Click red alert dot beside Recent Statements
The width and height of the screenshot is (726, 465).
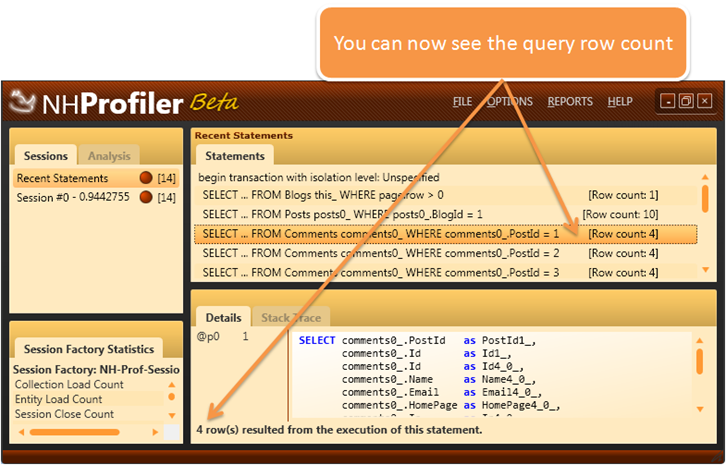point(146,178)
